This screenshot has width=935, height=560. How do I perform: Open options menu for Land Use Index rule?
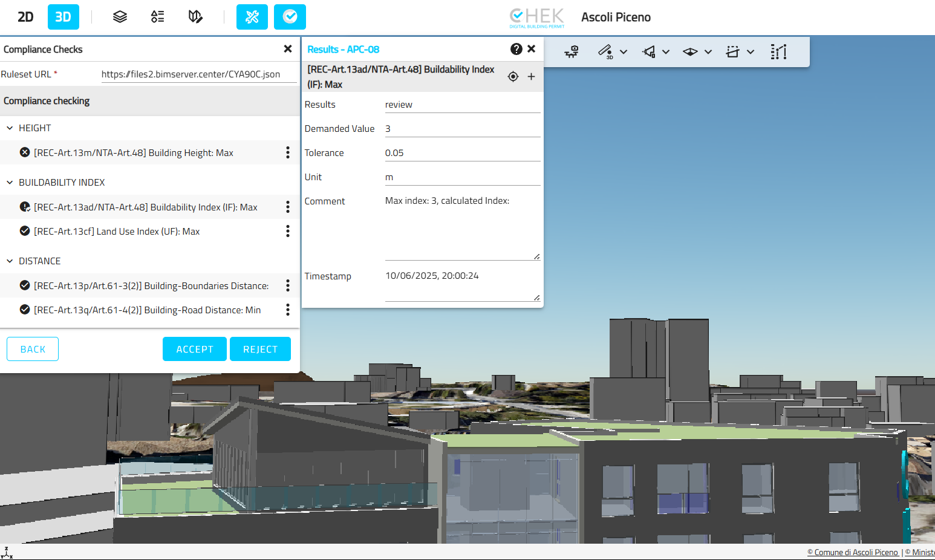(x=288, y=231)
